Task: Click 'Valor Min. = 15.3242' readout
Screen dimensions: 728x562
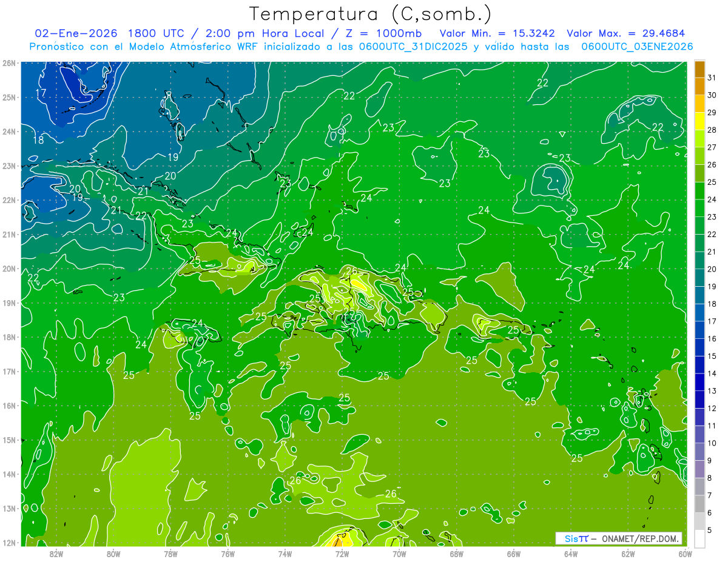Action: [x=498, y=33]
